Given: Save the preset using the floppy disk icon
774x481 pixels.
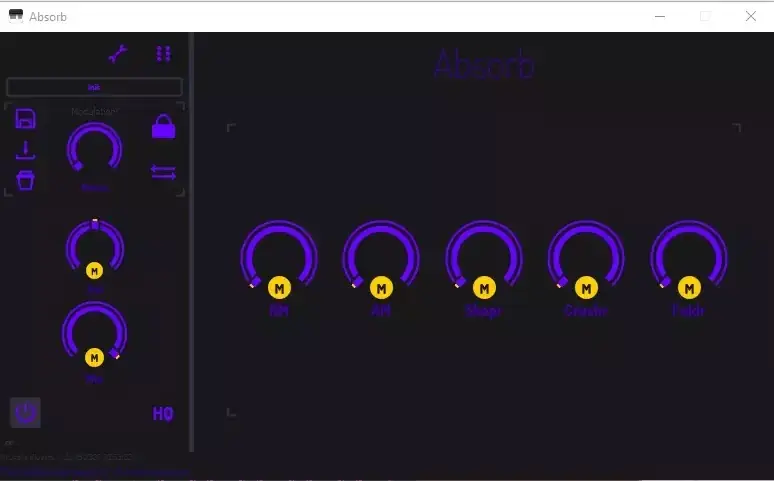Looking at the screenshot, I should [26, 119].
